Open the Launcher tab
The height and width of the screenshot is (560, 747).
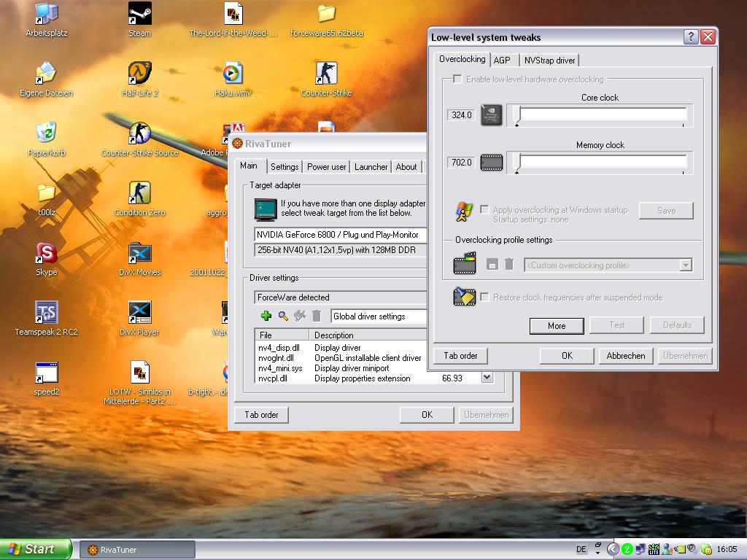(371, 167)
